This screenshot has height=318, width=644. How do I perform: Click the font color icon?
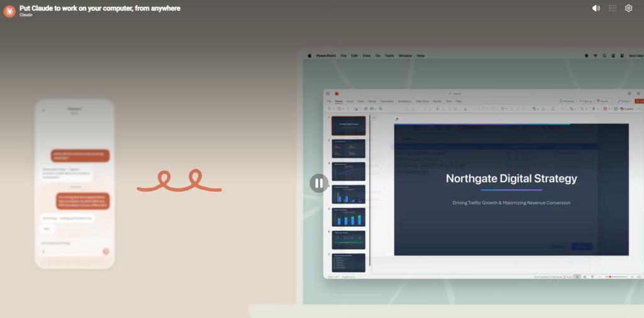pos(465,109)
